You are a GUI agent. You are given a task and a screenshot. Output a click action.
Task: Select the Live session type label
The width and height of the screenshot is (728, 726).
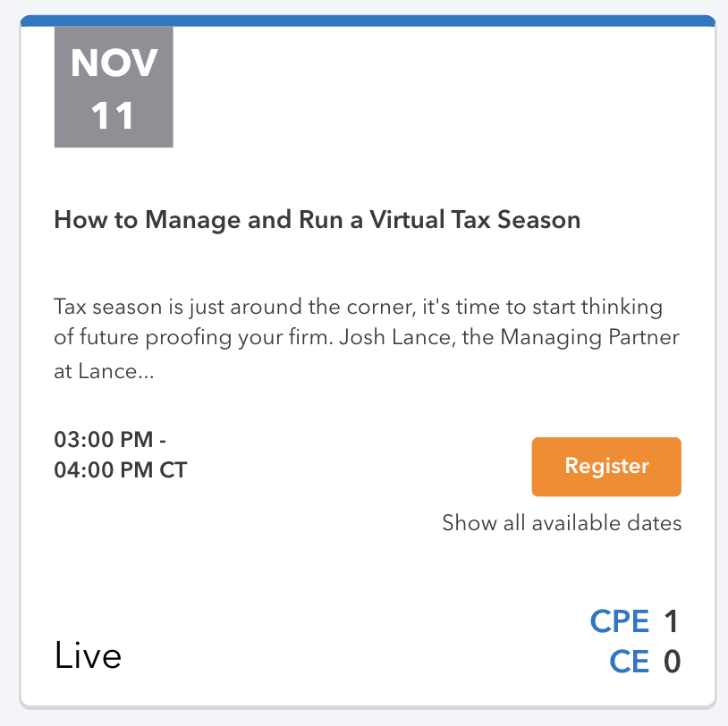(88, 655)
